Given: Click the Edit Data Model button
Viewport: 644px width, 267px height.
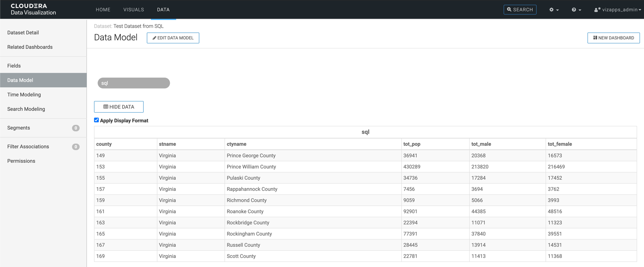Looking at the screenshot, I should tap(173, 38).
